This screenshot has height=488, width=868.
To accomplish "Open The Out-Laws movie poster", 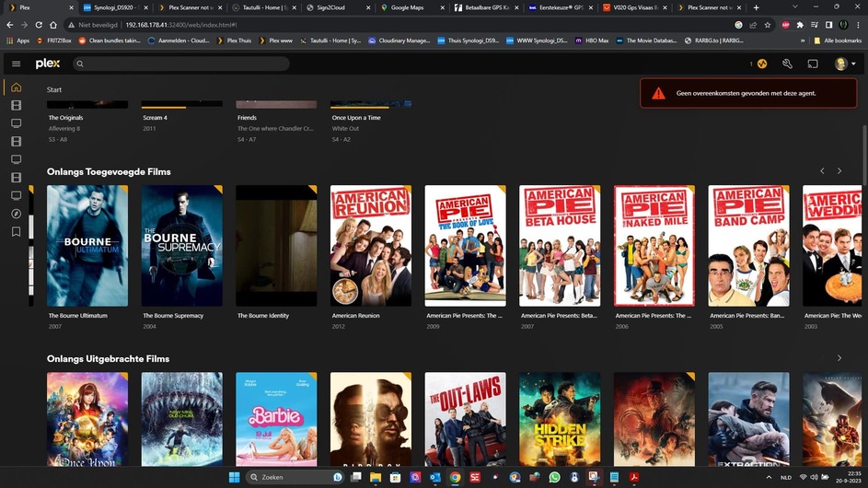I will tap(465, 419).
